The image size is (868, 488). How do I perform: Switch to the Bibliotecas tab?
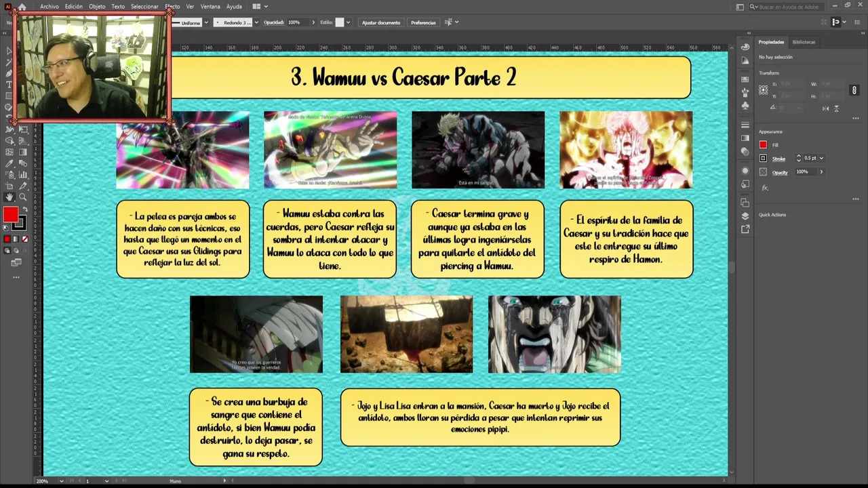804,42
